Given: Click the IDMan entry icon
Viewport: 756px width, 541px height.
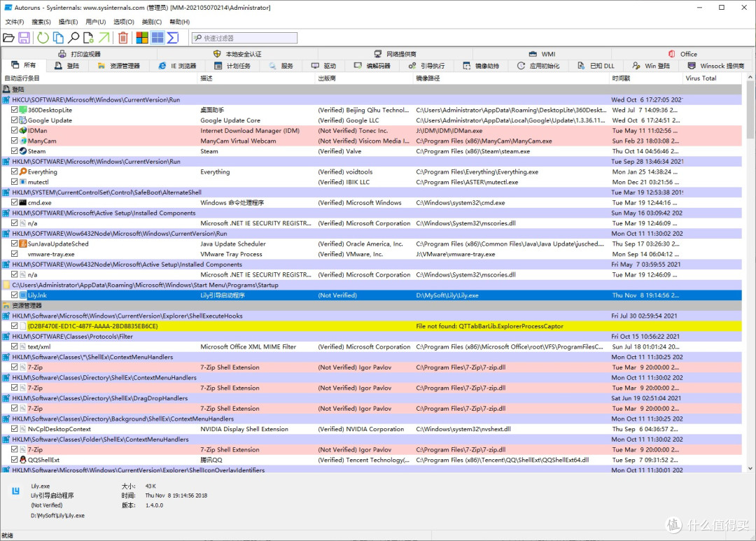Looking at the screenshot, I should tap(22, 131).
